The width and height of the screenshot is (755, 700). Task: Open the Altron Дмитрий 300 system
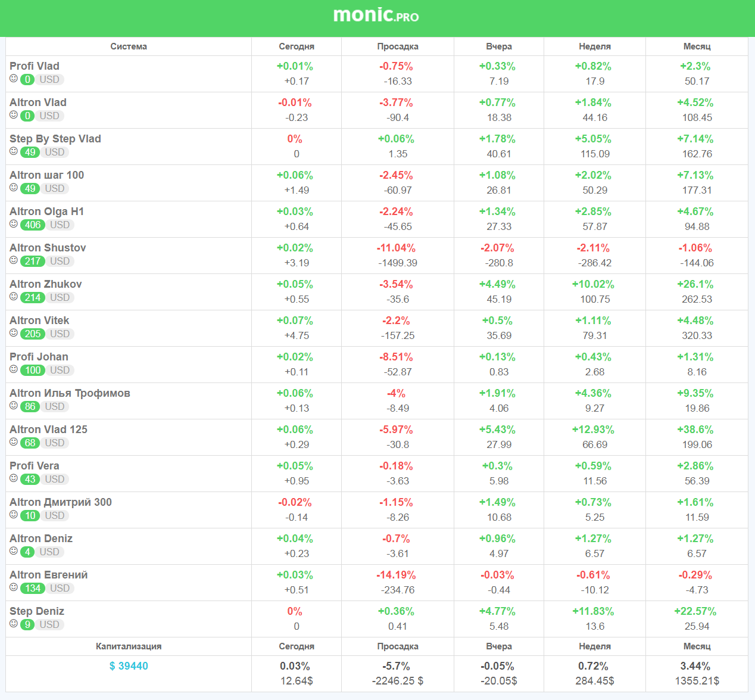(61, 502)
